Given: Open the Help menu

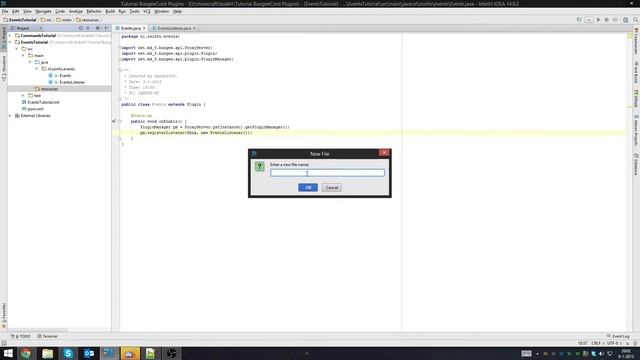Looking at the screenshot, I should [177, 11].
